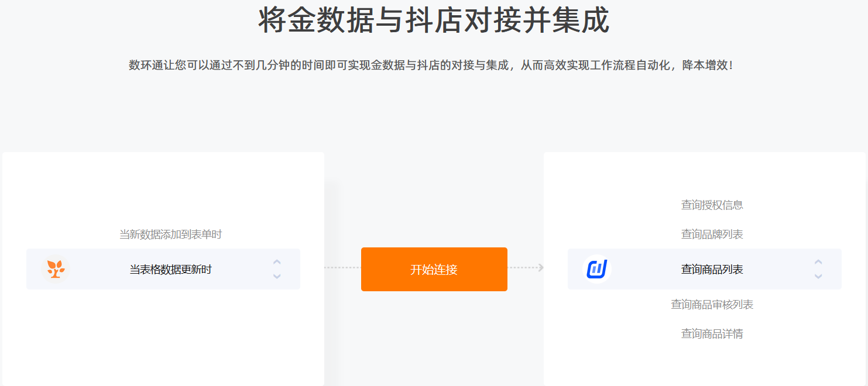The width and height of the screenshot is (868, 386).
Task: Click down chevron in 当表格数据更新时 selector
Action: point(277,276)
